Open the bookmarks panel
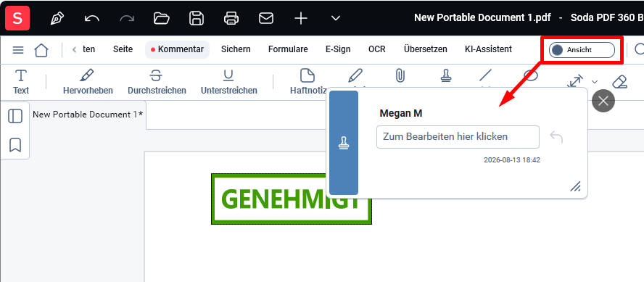 [15, 145]
